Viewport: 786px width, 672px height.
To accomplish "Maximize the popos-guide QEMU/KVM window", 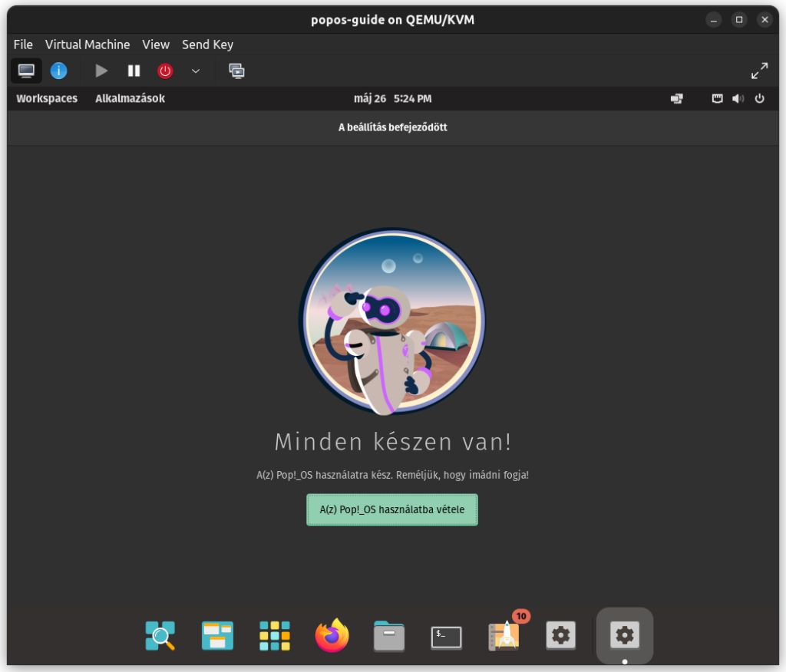I will coord(739,20).
